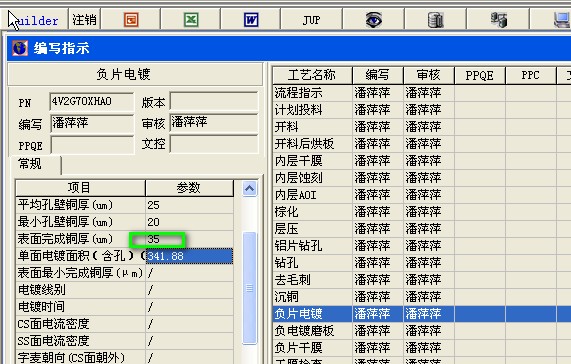Screen dimensions: 571x364
Task: Select parameter value 25 for 平均孔壁铜厚
Action: 189,205
